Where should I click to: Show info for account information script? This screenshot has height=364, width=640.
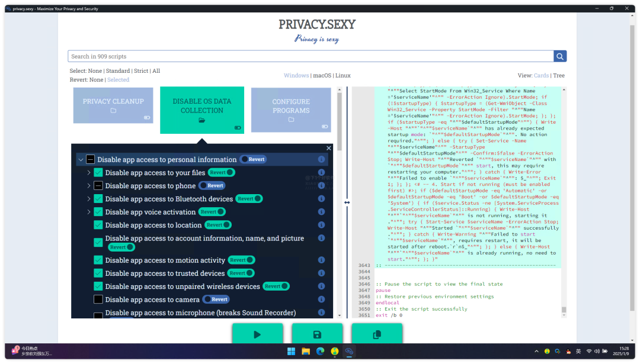click(321, 238)
